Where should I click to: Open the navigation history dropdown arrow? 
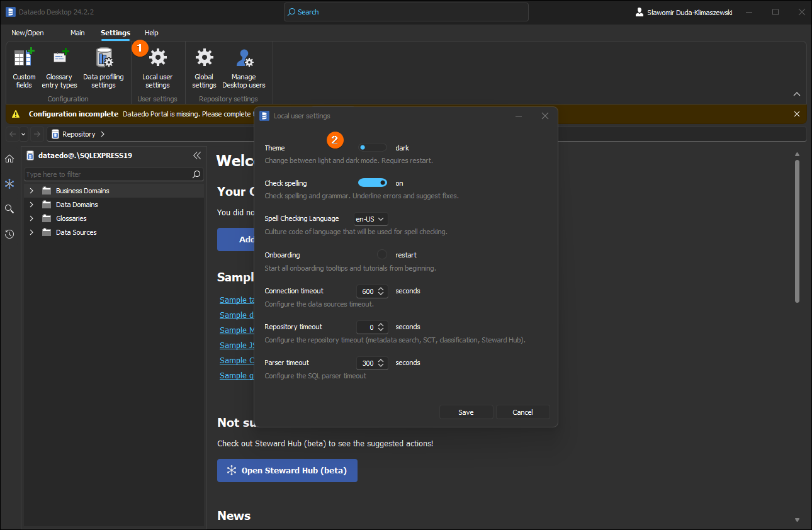click(23, 134)
